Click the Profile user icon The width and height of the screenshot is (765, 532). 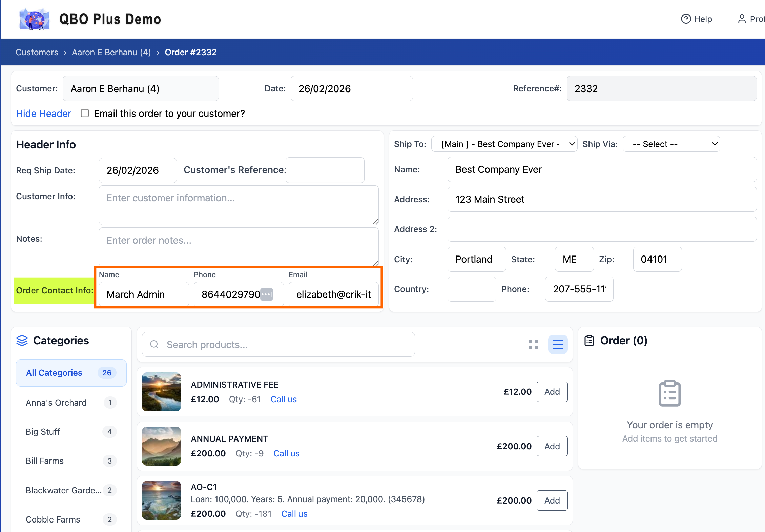point(742,19)
